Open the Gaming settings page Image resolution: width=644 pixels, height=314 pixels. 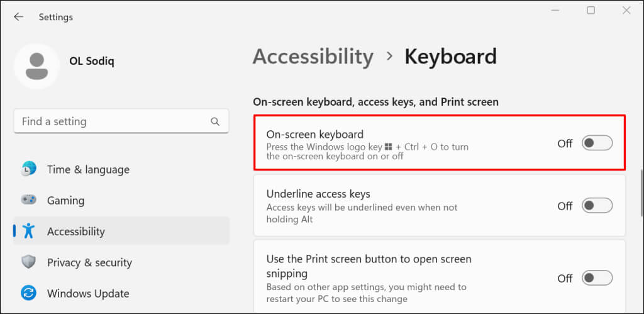click(65, 200)
